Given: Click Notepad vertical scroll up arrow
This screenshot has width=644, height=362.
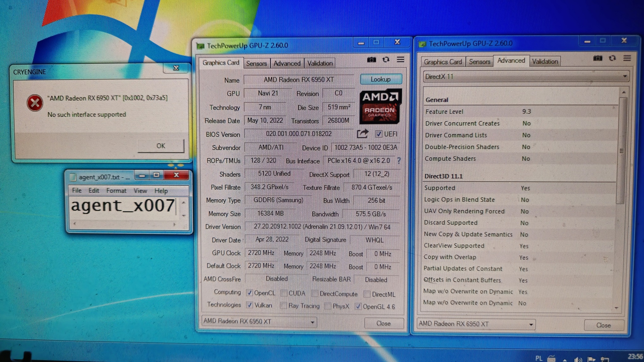Looking at the screenshot, I should coord(183,202).
